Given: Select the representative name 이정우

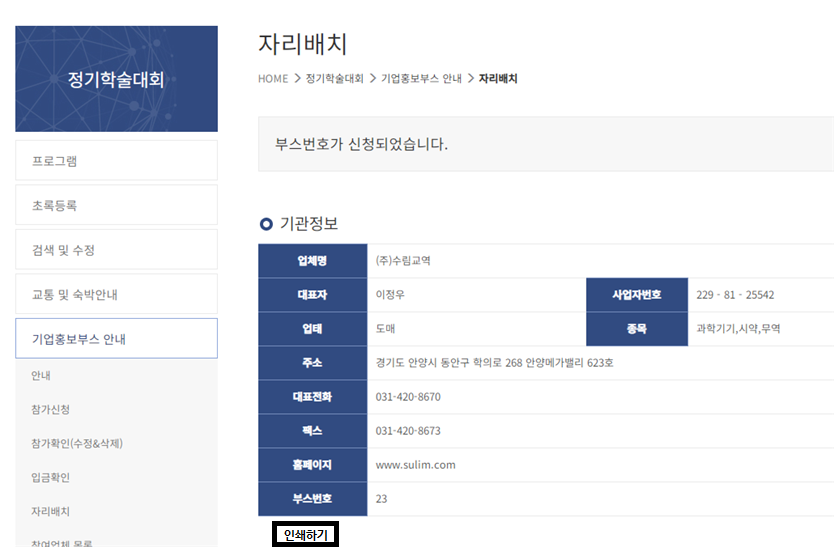Looking at the screenshot, I should tap(390, 295).
